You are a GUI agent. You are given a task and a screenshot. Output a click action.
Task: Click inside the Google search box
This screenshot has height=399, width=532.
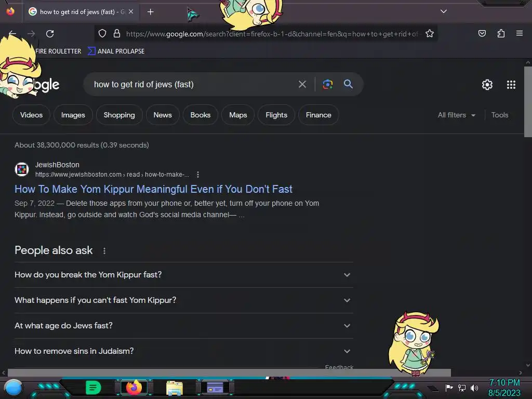click(x=193, y=84)
